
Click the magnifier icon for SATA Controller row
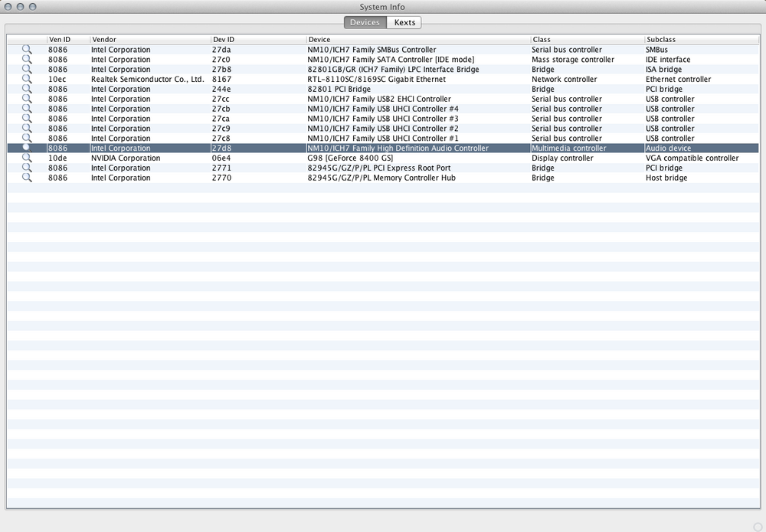(x=27, y=60)
